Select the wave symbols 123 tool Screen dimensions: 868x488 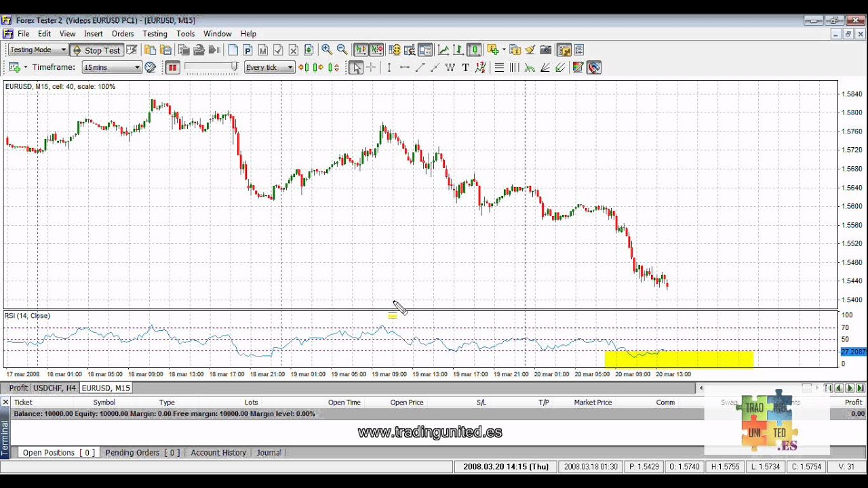coord(481,67)
